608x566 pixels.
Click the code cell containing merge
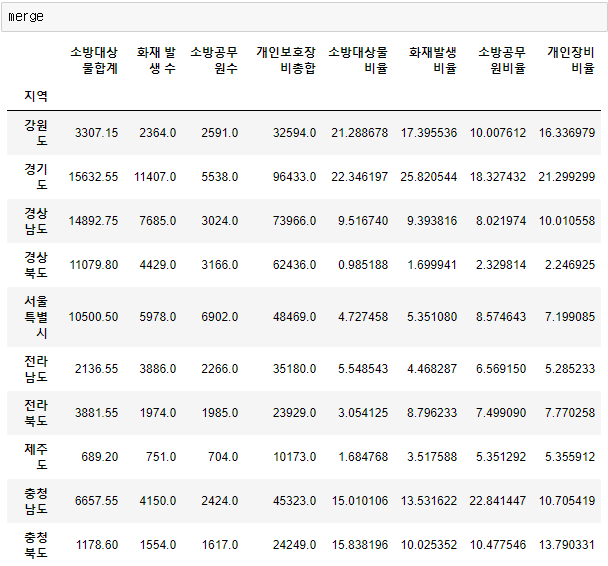(304, 17)
